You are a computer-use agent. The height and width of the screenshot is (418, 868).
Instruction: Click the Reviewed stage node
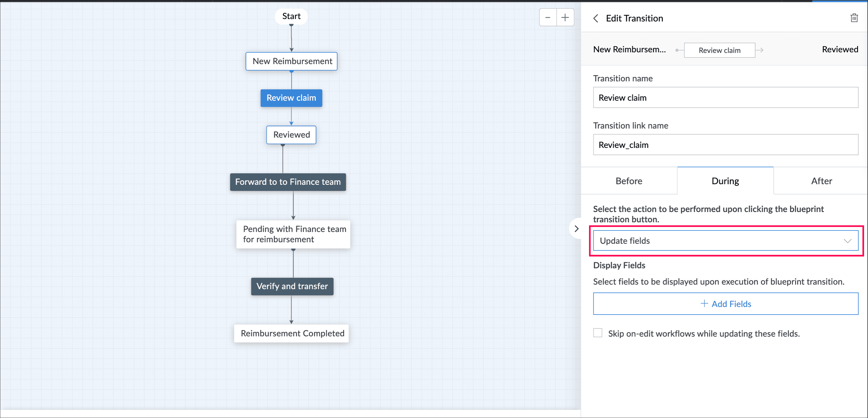[291, 135]
